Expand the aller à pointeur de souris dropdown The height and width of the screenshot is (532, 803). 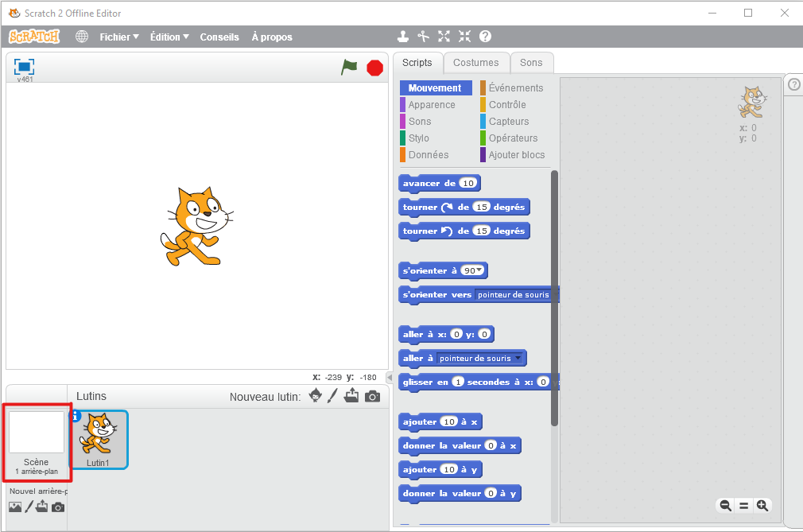[x=518, y=358]
